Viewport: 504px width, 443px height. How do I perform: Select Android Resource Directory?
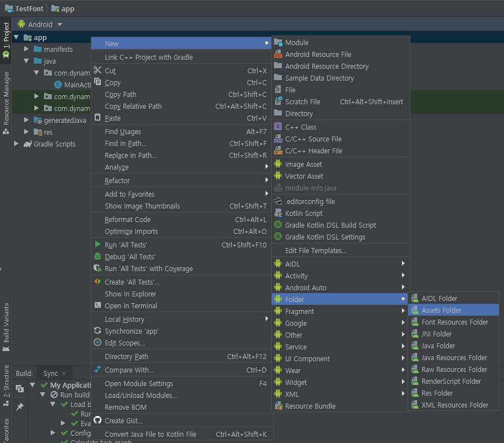click(x=341, y=66)
